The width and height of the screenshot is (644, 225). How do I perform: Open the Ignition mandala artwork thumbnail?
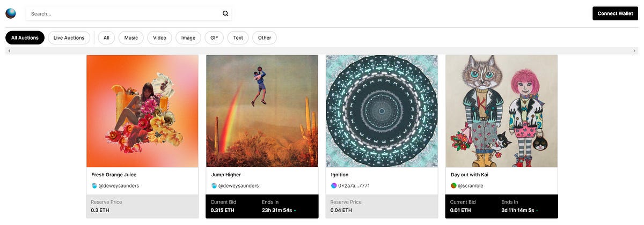(x=382, y=111)
